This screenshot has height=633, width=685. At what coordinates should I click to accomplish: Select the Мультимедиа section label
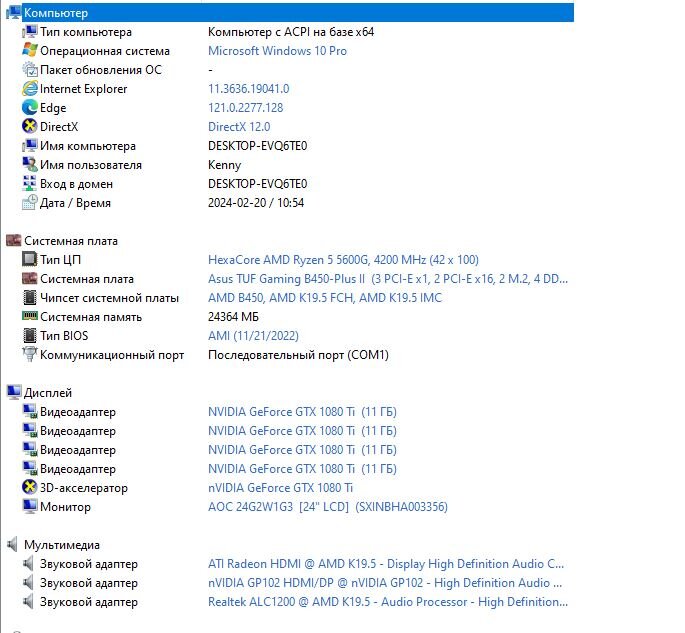click(x=62, y=545)
